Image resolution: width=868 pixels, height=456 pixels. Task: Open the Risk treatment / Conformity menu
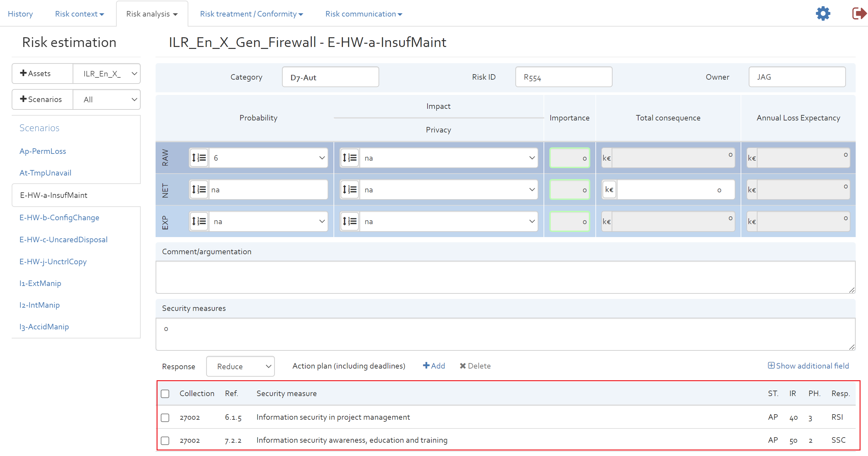click(x=252, y=14)
